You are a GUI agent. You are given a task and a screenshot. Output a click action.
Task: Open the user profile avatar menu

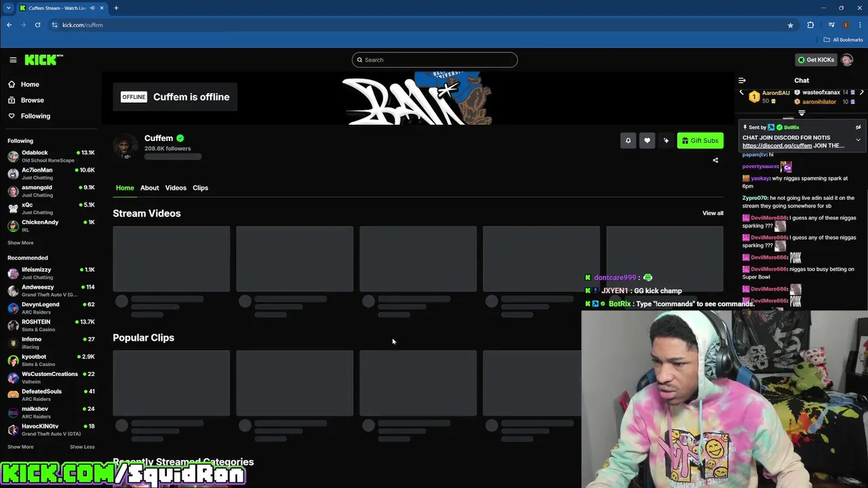[847, 60]
